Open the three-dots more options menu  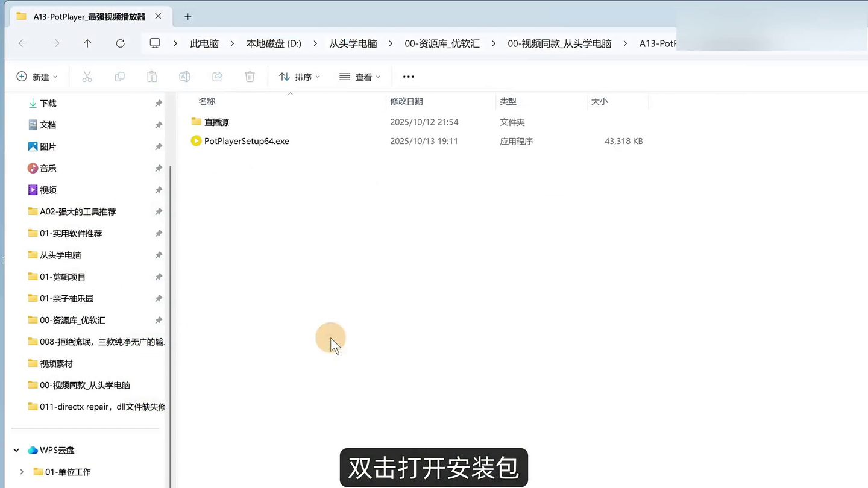pos(408,77)
